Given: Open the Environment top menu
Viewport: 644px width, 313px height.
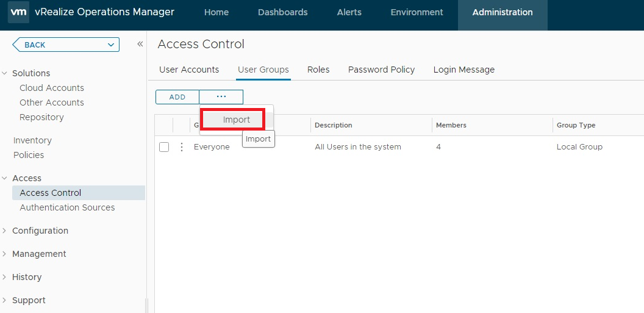Looking at the screenshot, I should click(x=417, y=12).
